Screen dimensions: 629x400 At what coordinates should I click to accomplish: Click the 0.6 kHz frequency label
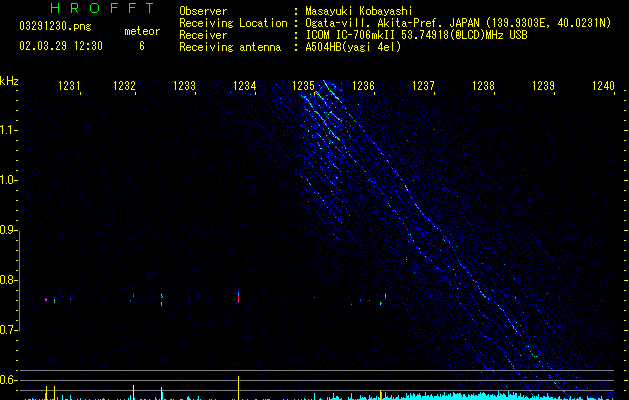coord(8,380)
